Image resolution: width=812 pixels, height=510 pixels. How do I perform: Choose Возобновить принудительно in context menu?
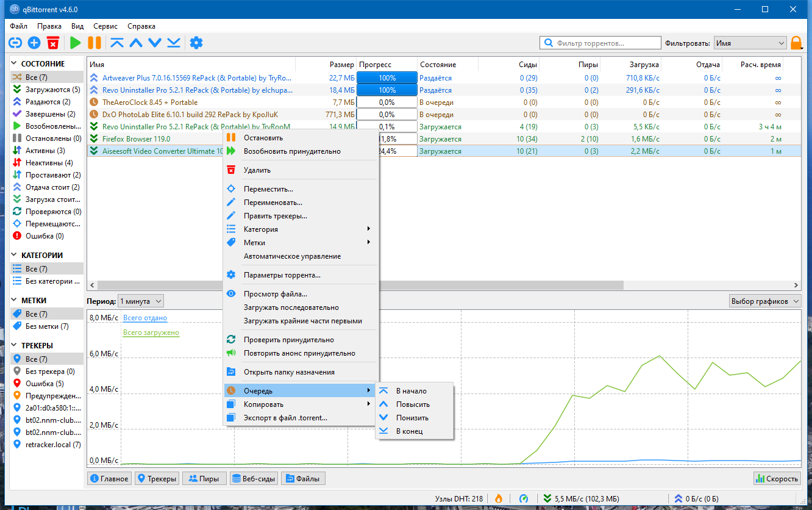coord(301,151)
